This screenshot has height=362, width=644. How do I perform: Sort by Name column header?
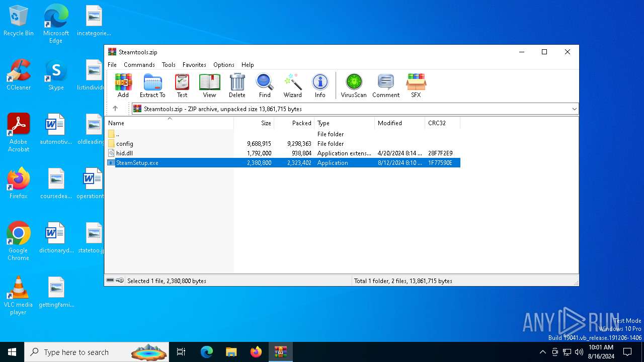tap(170, 123)
